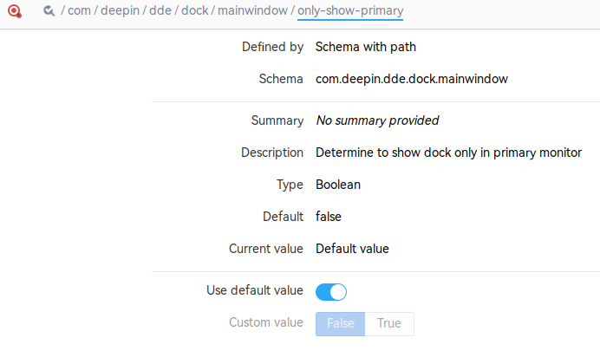Click the schema name com.deepin.dde.dock.mainwindow
Screen dimensions: 600x364
pos(412,79)
